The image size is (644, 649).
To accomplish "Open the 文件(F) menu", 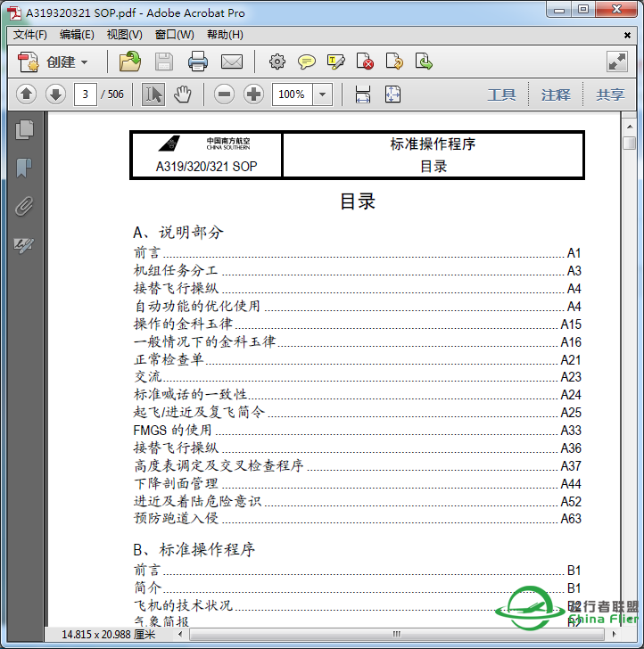I will (x=29, y=35).
